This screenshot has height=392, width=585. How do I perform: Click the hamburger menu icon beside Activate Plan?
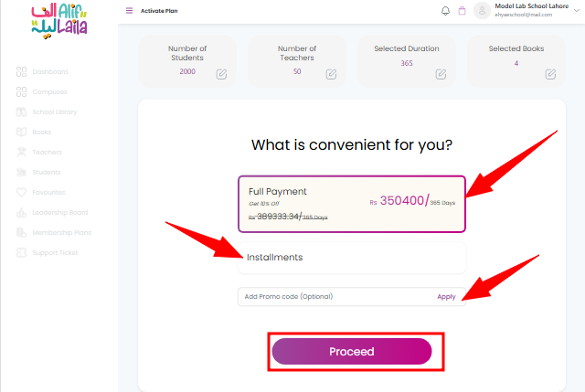(x=129, y=10)
